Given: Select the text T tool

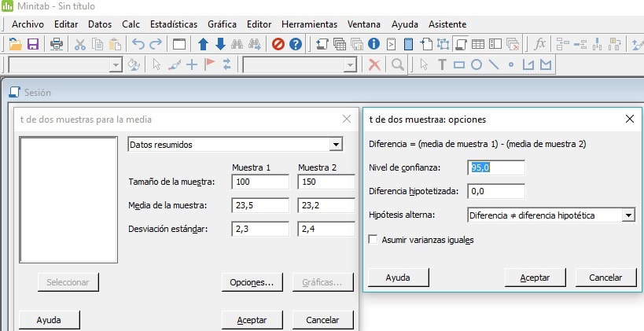Looking at the screenshot, I should [x=442, y=64].
